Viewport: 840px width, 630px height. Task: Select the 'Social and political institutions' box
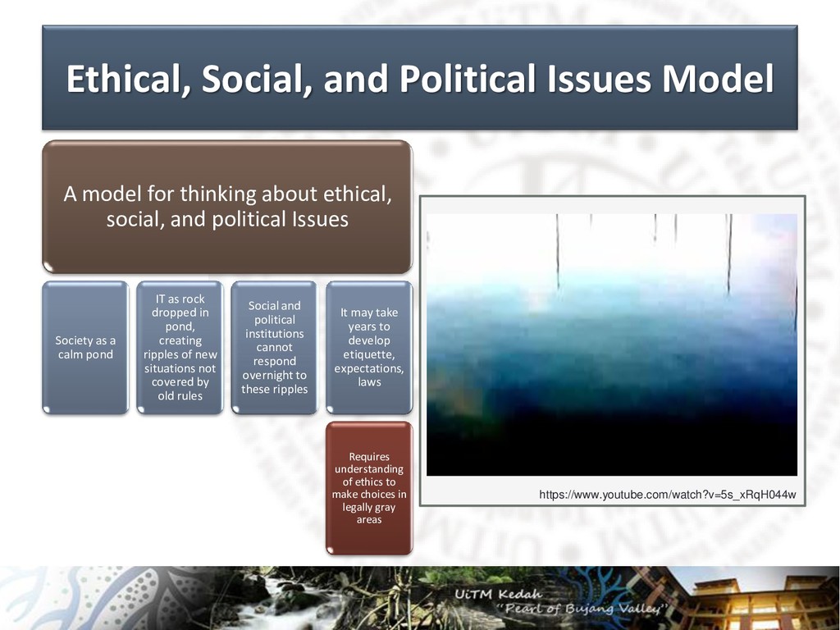(x=274, y=348)
